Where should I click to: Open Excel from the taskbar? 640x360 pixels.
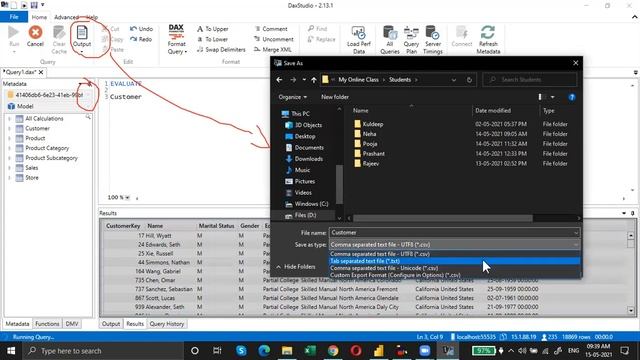coord(310,351)
